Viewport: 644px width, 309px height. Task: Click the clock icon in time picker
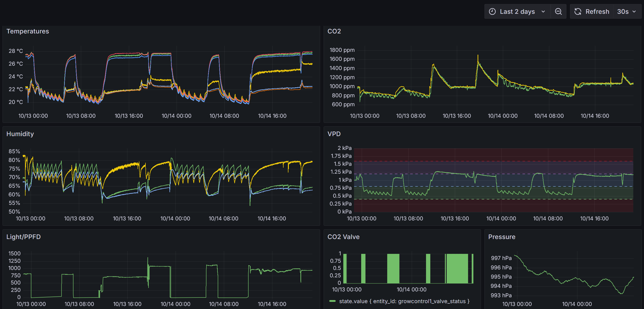(492, 11)
